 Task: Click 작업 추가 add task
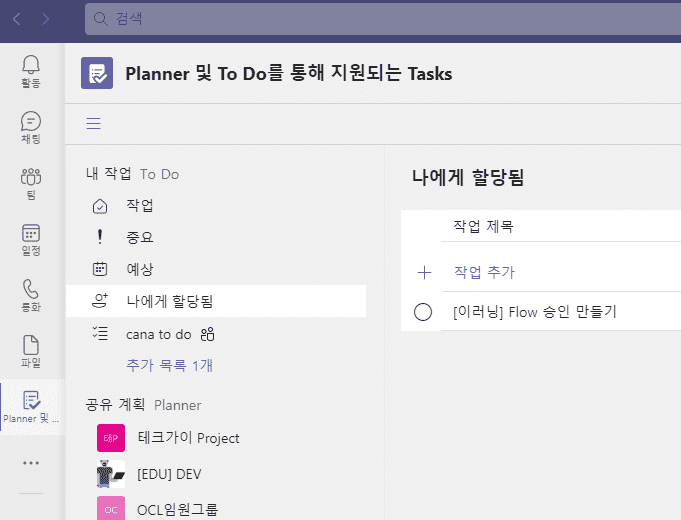coord(484,272)
